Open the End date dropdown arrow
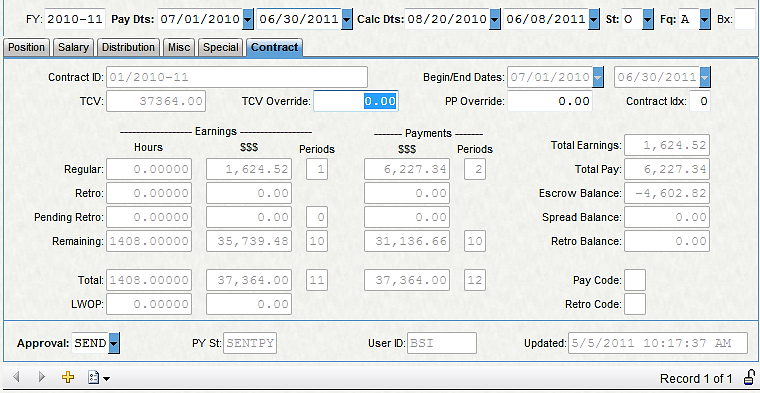Viewport: 760px width, 393px height. point(705,77)
